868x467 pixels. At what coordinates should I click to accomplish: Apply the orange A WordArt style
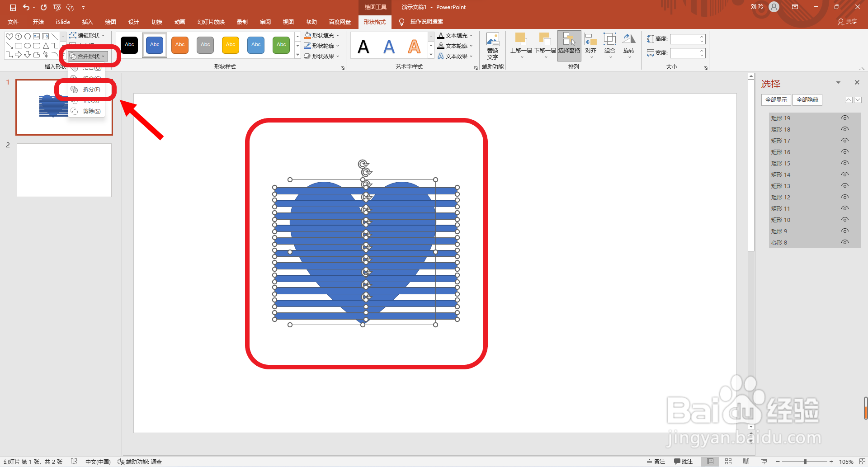point(414,46)
